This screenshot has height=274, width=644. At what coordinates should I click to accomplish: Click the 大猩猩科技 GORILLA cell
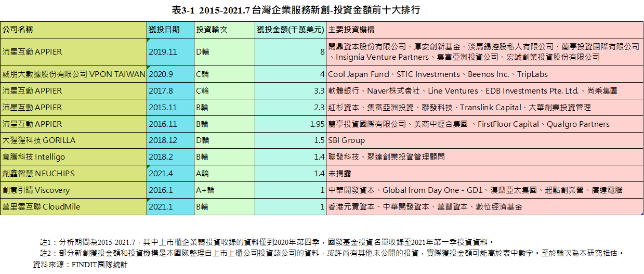coord(74,140)
